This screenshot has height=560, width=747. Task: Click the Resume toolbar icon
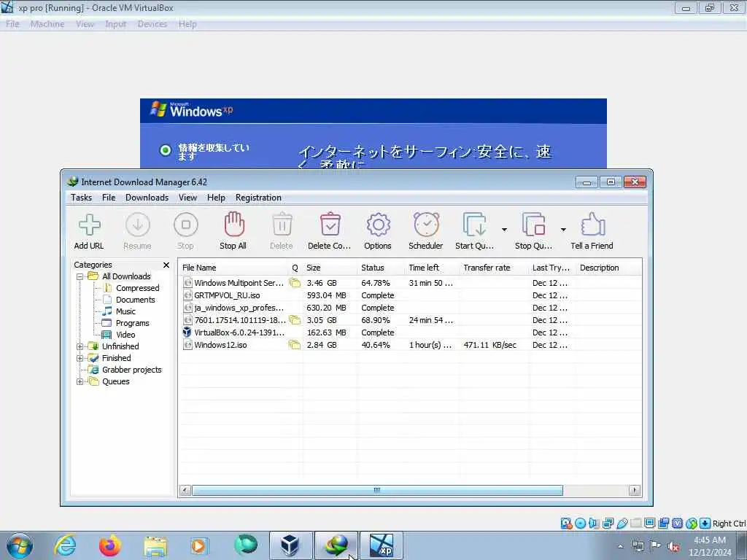(x=138, y=225)
